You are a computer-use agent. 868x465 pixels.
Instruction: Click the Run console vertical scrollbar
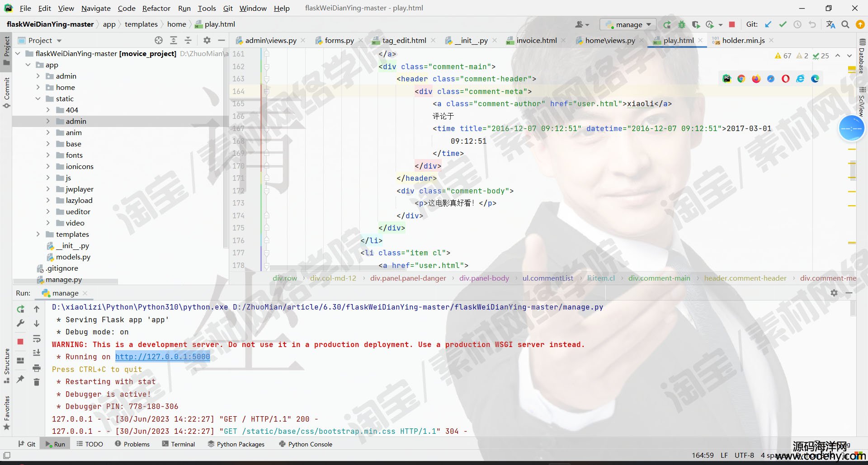click(853, 308)
